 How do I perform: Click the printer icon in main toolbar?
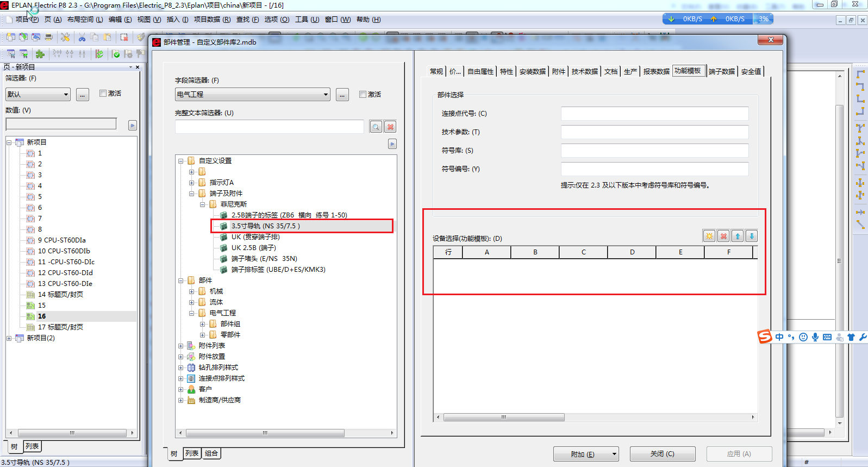point(49,38)
